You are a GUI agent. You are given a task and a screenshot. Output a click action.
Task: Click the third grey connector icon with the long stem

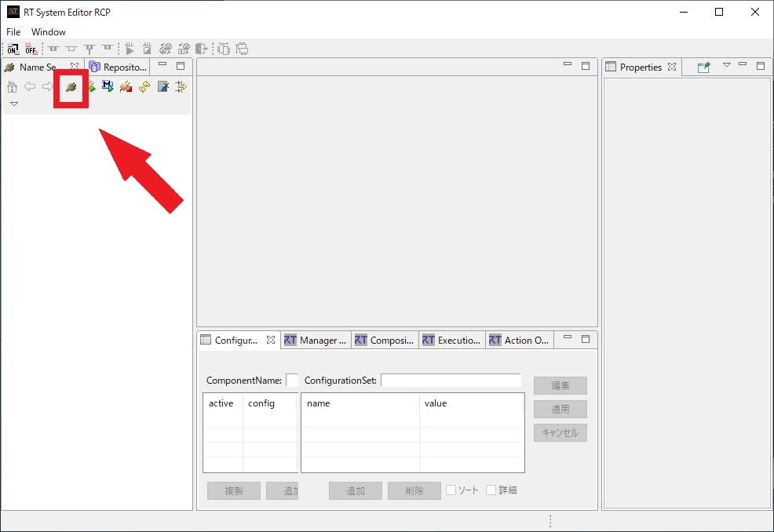pos(89,49)
